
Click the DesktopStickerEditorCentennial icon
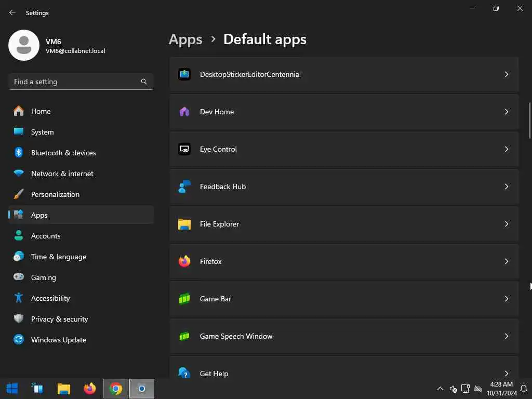click(184, 74)
